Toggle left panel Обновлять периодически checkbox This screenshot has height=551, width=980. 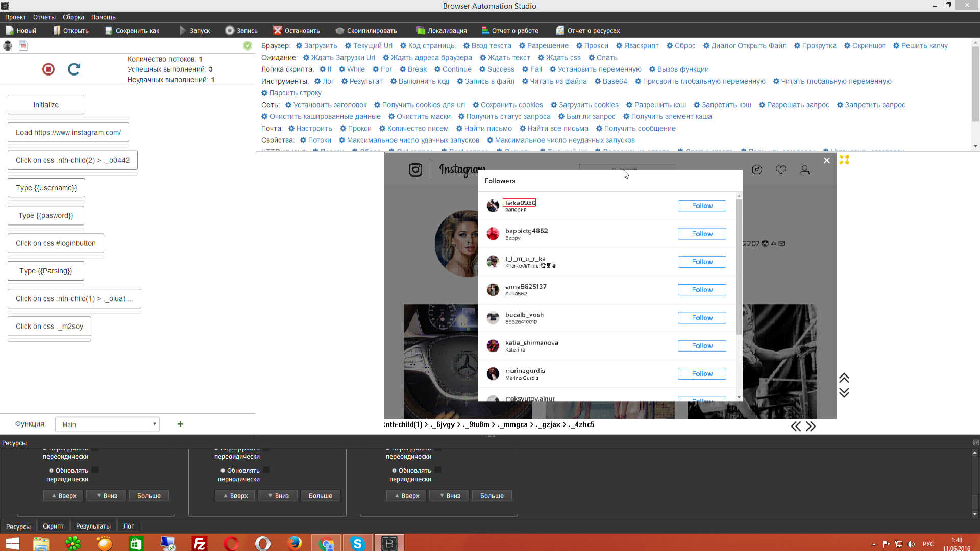95,470
